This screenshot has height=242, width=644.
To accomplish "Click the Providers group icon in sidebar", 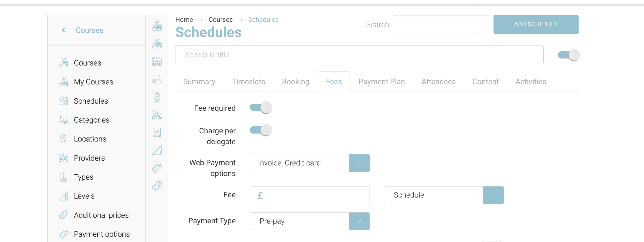I will pyautogui.click(x=63, y=158).
